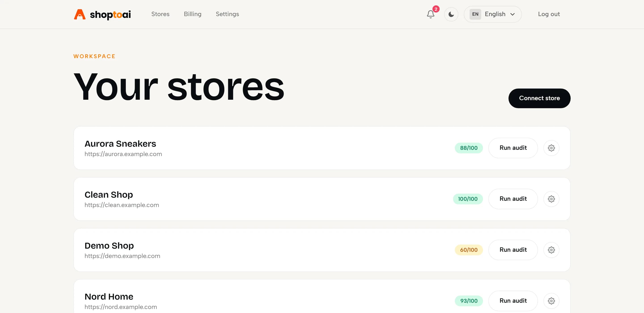
Task: Click the https://nord.example.com URL
Action: click(121, 307)
